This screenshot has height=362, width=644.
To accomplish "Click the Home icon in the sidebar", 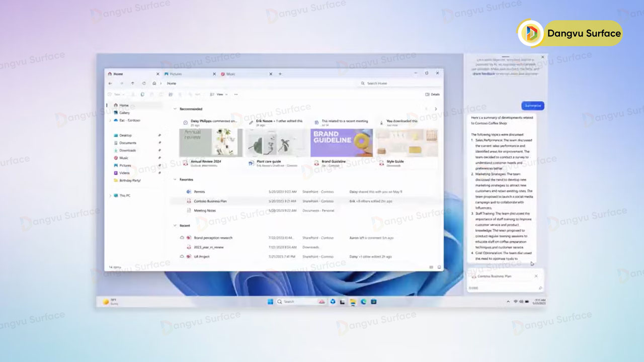I will (x=116, y=105).
